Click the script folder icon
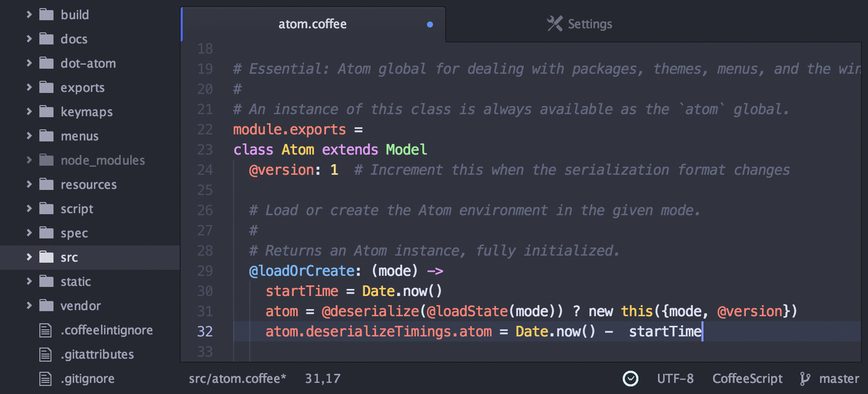Image resolution: width=868 pixels, height=394 pixels. coord(46,208)
